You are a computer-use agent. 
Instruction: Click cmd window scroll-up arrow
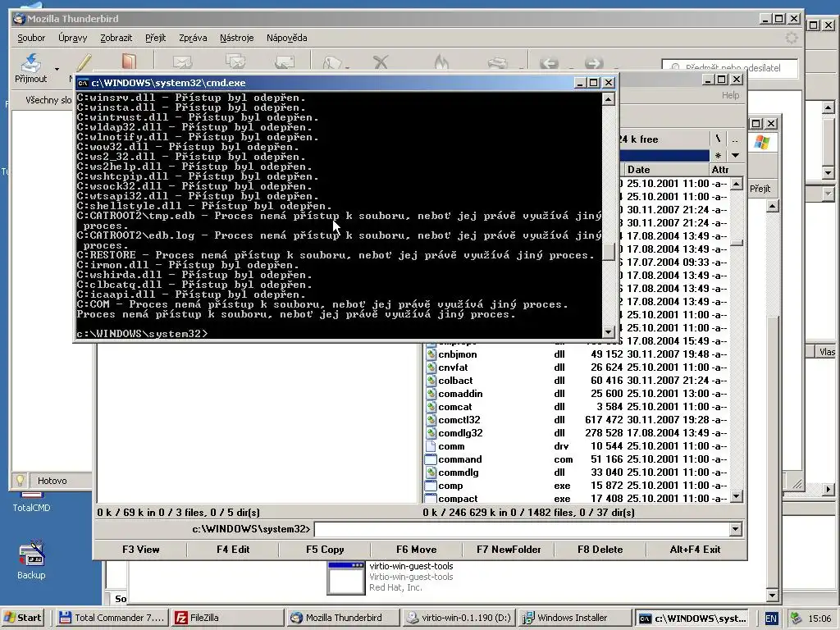608,99
